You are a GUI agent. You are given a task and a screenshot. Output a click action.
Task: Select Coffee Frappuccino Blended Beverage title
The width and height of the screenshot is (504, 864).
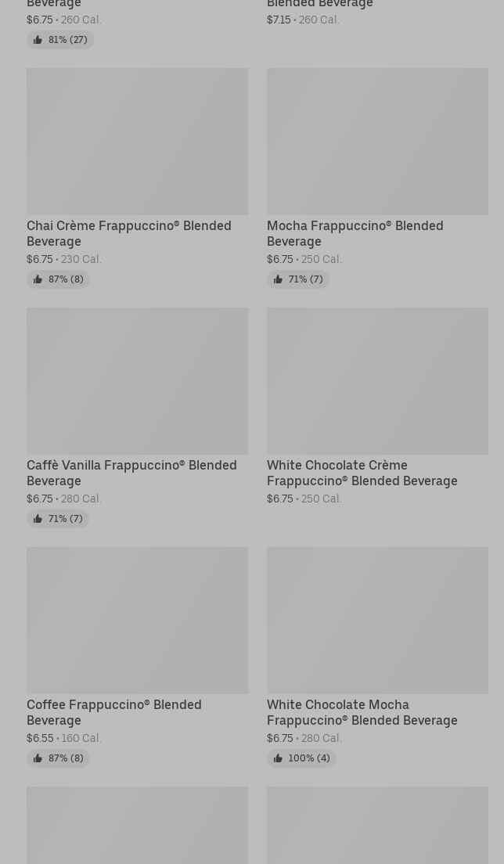pyautogui.click(x=114, y=712)
